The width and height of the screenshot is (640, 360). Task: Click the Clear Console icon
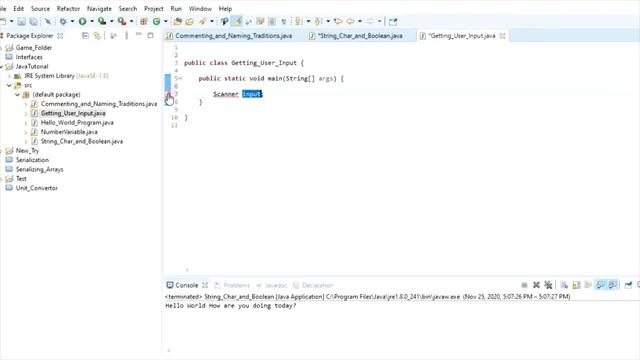564,285
